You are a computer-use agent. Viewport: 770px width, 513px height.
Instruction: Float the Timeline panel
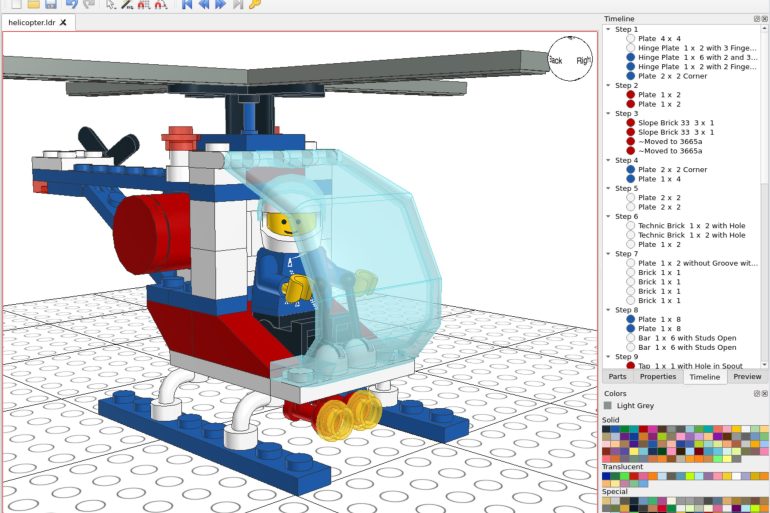point(757,19)
